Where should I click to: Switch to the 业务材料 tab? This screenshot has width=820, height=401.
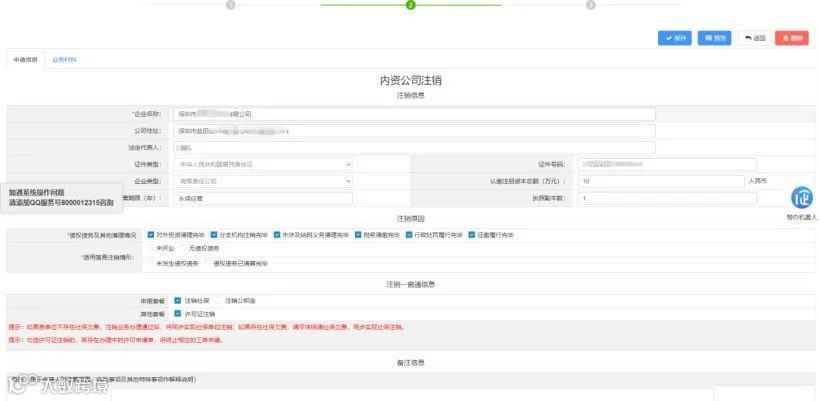click(64, 60)
